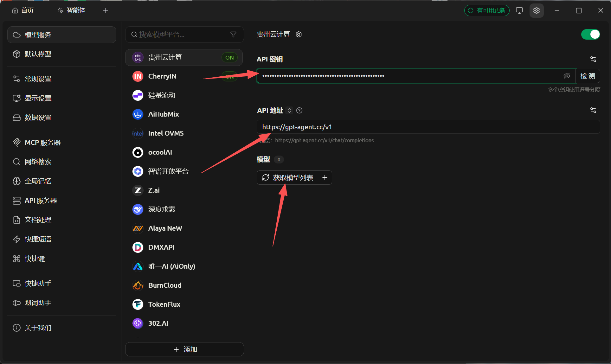Select the Alaya NeW provider
Viewport: 611px width, 364px height.
pos(184,228)
